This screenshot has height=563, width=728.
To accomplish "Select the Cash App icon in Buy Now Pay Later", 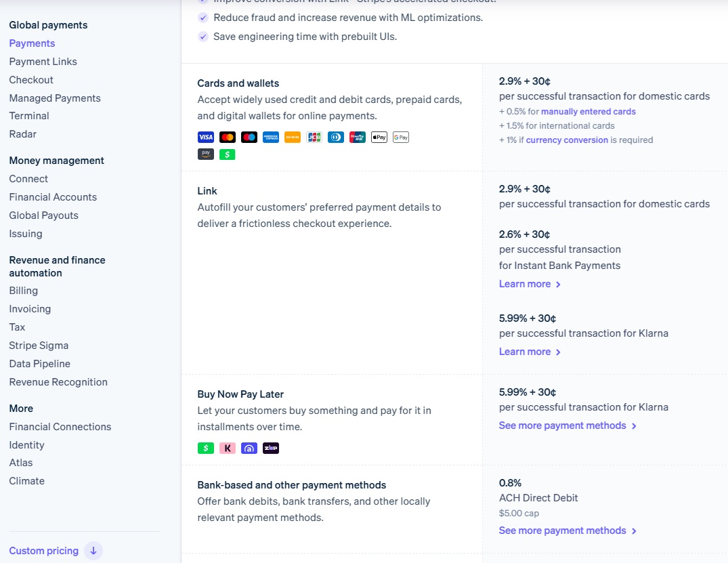I will coord(206,448).
